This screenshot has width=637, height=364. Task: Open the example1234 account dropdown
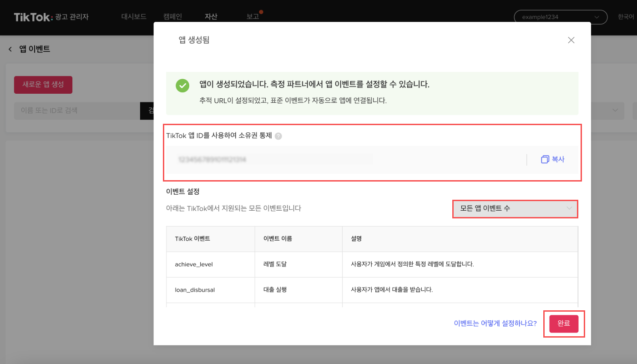pyautogui.click(x=561, y=17)
